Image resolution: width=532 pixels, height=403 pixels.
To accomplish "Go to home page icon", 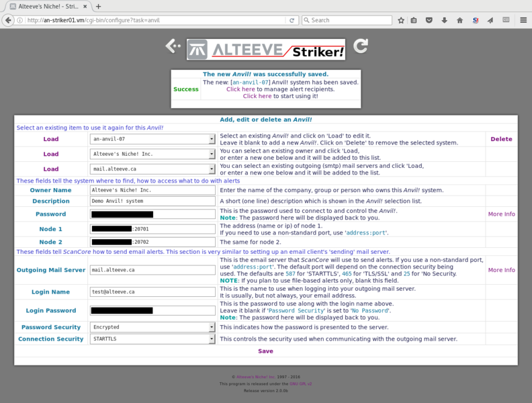I will pos(459,20).
